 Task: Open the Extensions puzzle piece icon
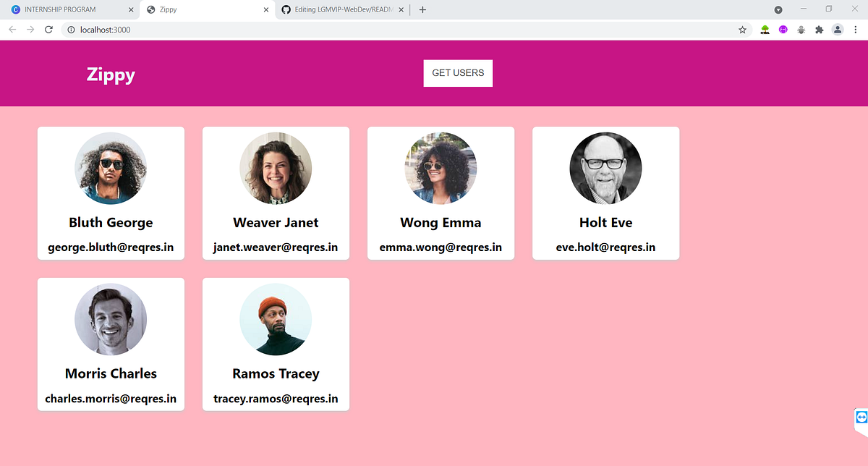click(x=819, y=30)
